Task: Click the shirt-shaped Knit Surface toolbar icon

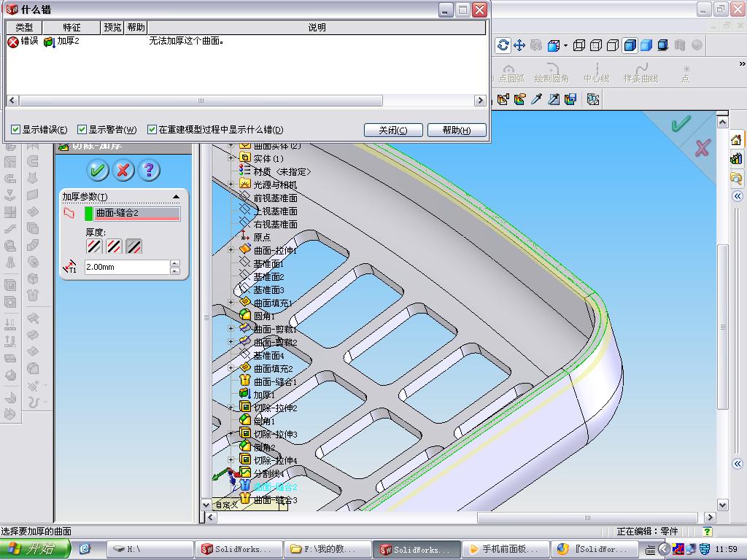Action: click(x=32, y=295)
